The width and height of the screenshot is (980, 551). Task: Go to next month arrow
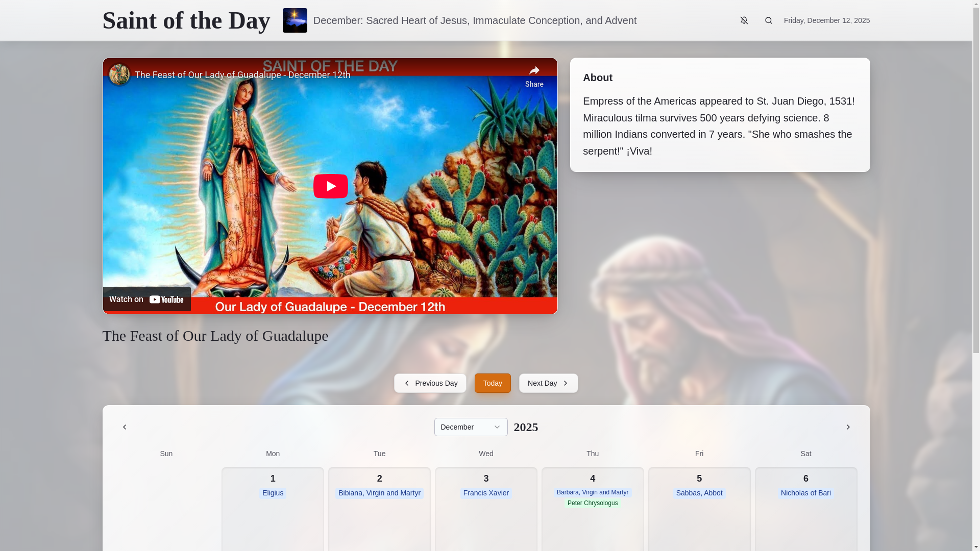(848, 427)
